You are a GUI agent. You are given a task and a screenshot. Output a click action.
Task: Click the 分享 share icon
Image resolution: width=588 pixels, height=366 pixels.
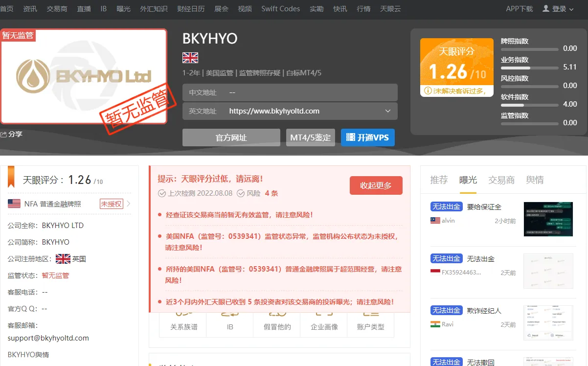3,134
